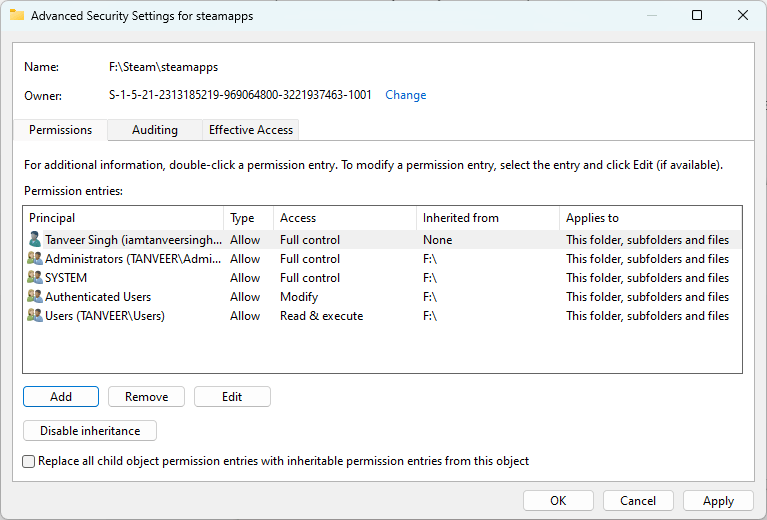Click the Add button
767x520 pixels.
coord(61,397)
